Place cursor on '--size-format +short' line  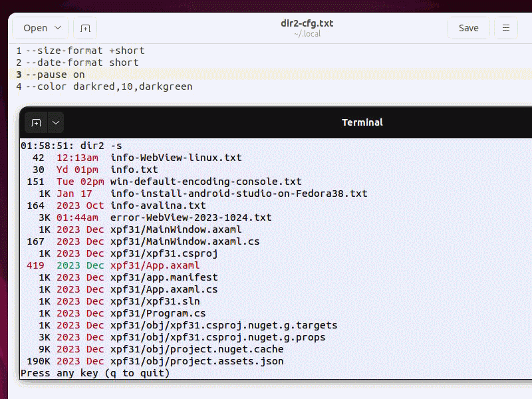point(86,51)
